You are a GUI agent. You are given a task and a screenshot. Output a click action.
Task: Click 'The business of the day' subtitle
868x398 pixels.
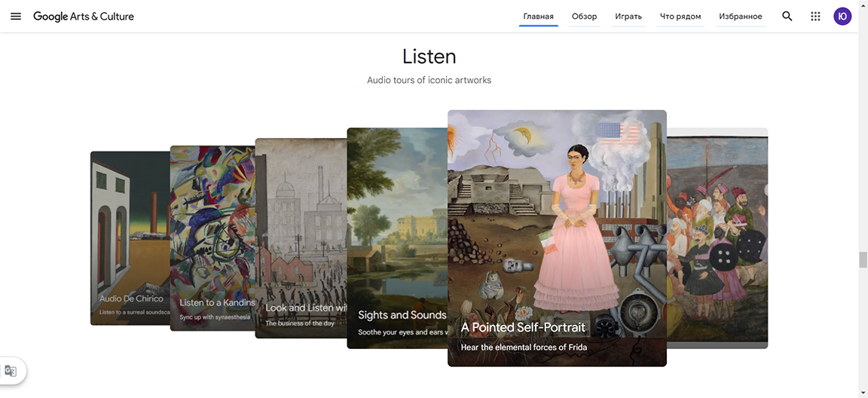[x=299, y=323]
